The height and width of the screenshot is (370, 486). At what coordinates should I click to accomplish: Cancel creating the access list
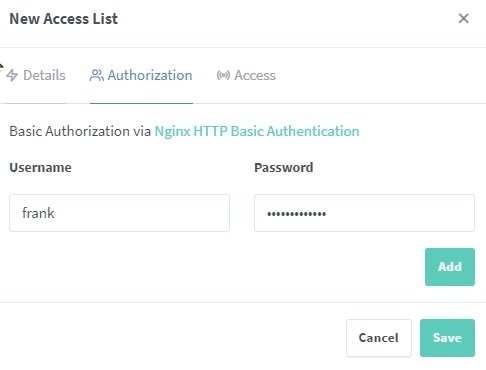pos(379,338)
